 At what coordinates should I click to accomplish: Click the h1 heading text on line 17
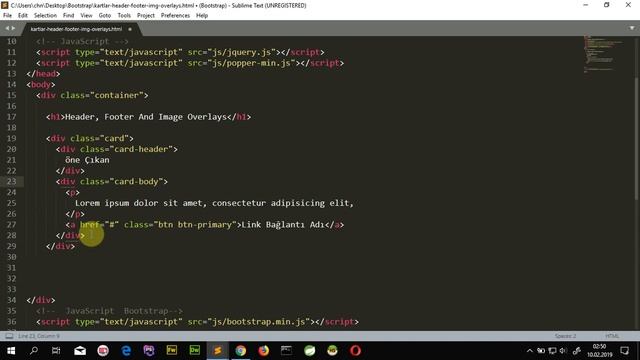click(146, 117)
